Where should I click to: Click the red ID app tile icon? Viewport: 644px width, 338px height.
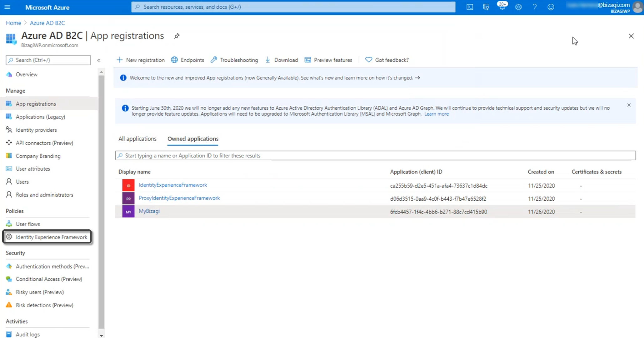pyautogui.click(x=128, y=185)
